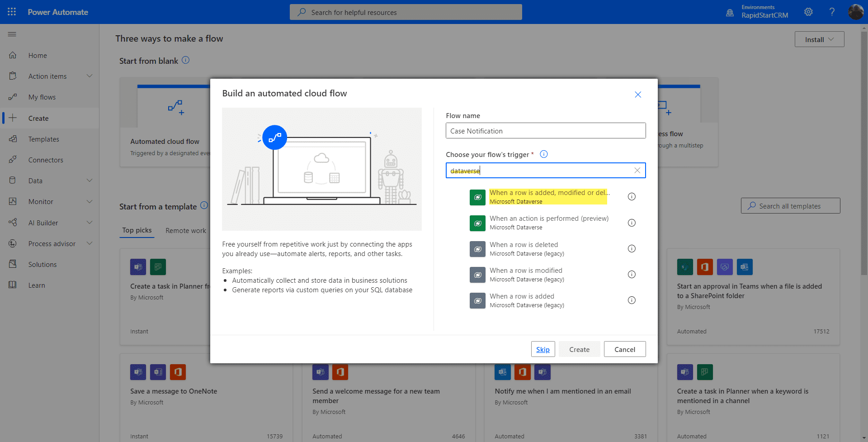Go to My flows

tap(42, 97)
